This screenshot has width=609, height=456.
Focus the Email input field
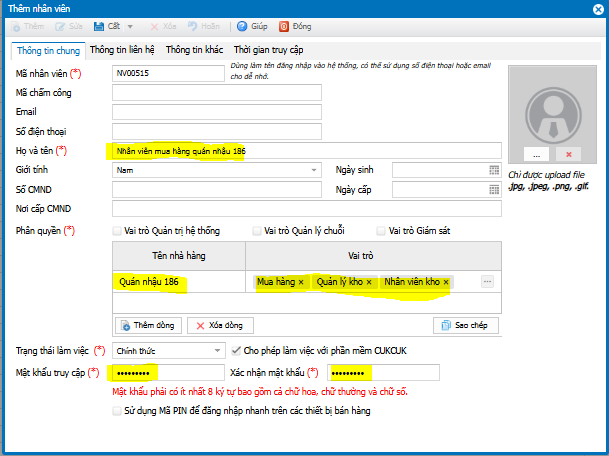(217, 112)
